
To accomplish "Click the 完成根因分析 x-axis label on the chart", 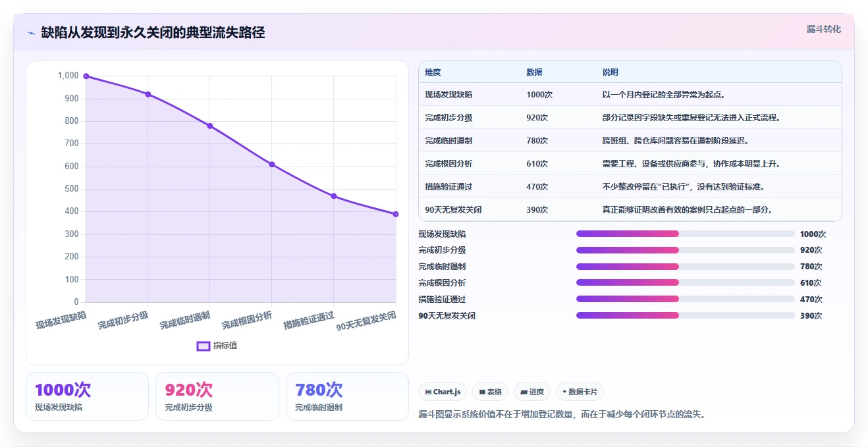I will 246,319.
